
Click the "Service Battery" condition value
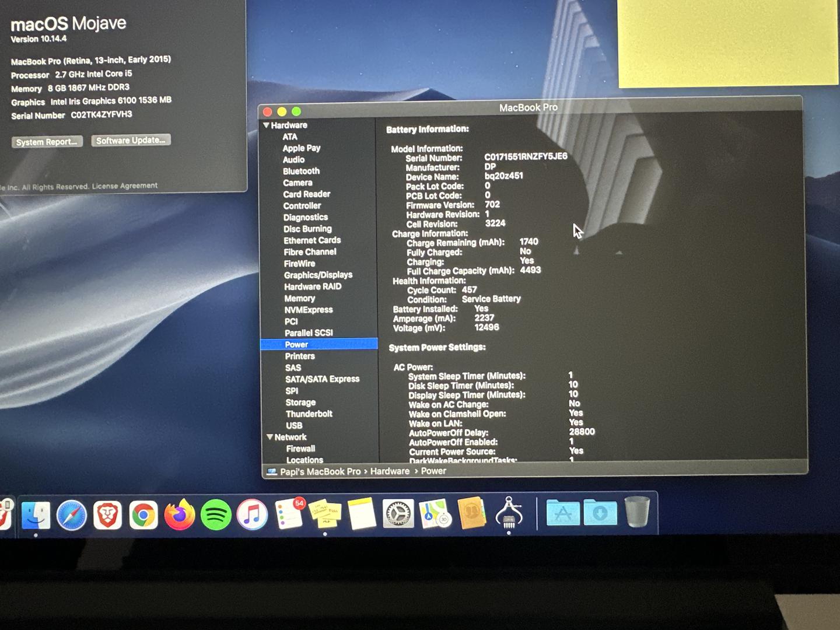coord(491,299)
